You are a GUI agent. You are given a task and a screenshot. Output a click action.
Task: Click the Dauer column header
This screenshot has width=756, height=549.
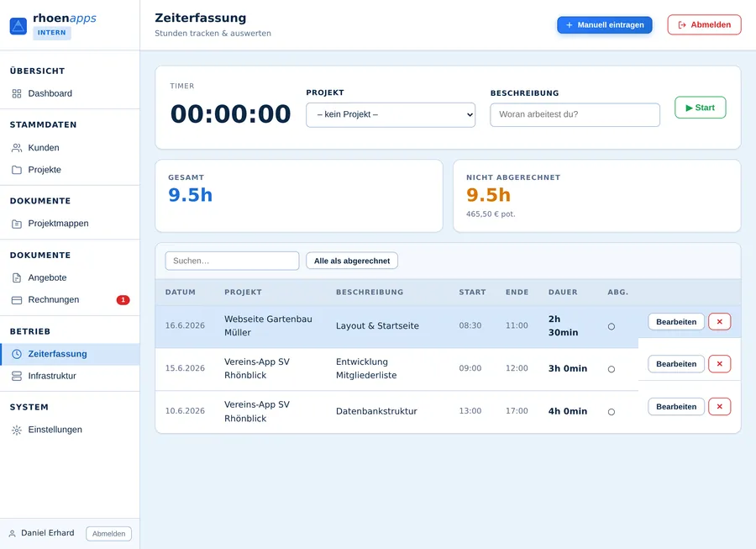pos(563,293)
